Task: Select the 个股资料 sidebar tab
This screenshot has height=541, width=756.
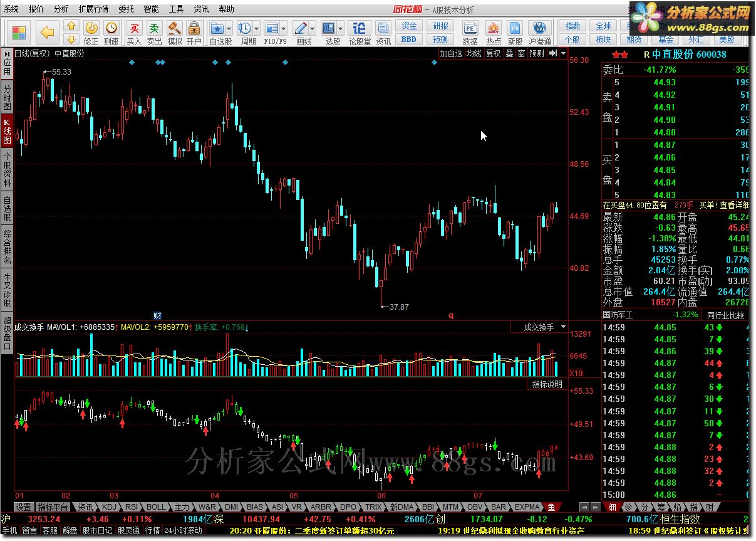Action: pos(7,170)
